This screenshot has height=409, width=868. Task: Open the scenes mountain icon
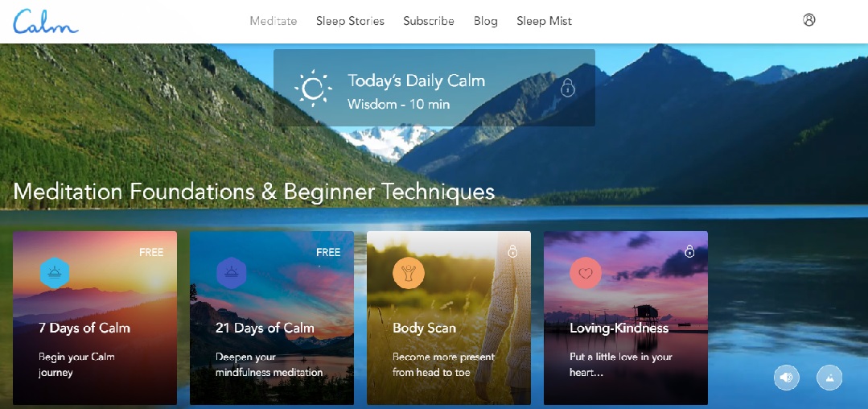coord(829,378)
